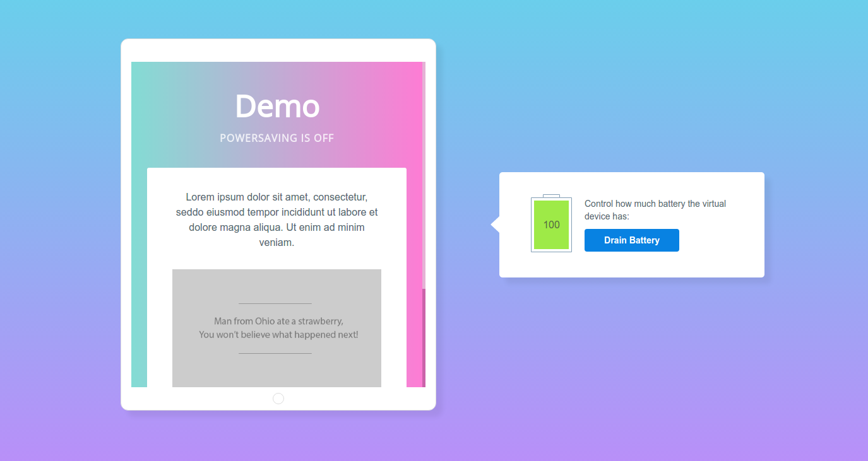The image size is (868, 461).
Task: Click the 'Control how much battery' description
Action: pos(655,210)
